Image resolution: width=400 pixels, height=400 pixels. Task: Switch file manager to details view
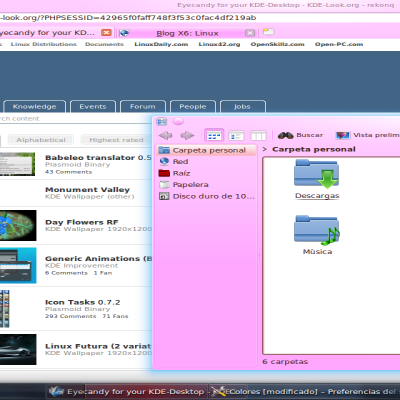click(x=236, y=136)
